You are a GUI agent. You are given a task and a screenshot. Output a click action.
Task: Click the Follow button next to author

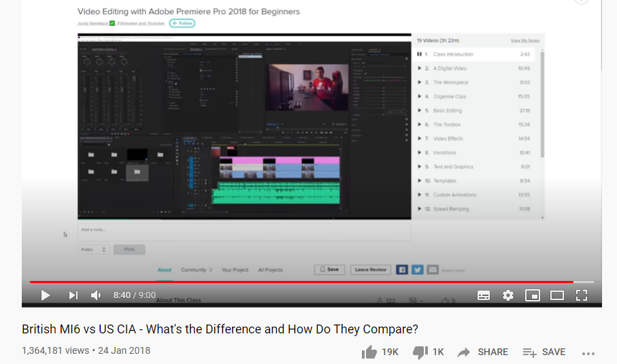click(x=182, y=23)
